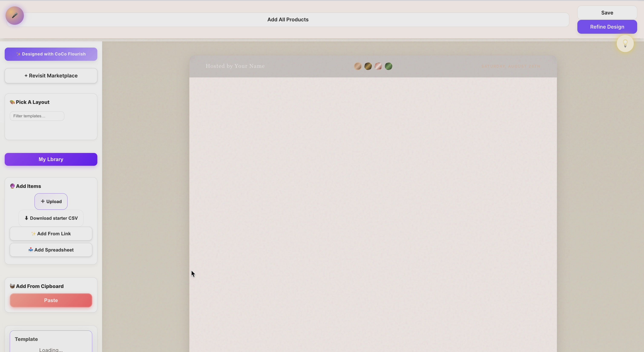Image resolution: width=644 pixels, height=352 pixels.
Task: Click Add All Products
Action: (287, 19)
